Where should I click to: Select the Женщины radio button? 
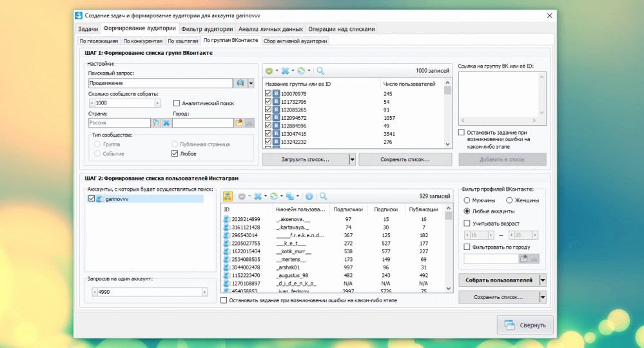509,200
